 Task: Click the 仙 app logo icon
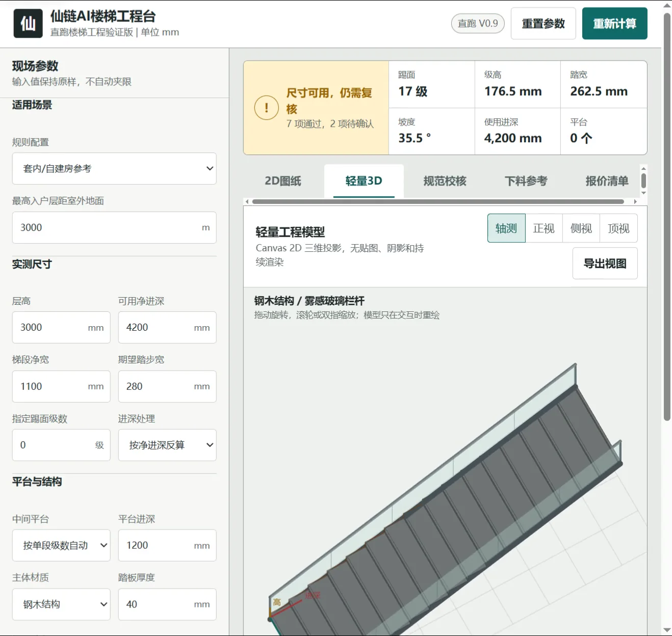[x=28, y=23]
